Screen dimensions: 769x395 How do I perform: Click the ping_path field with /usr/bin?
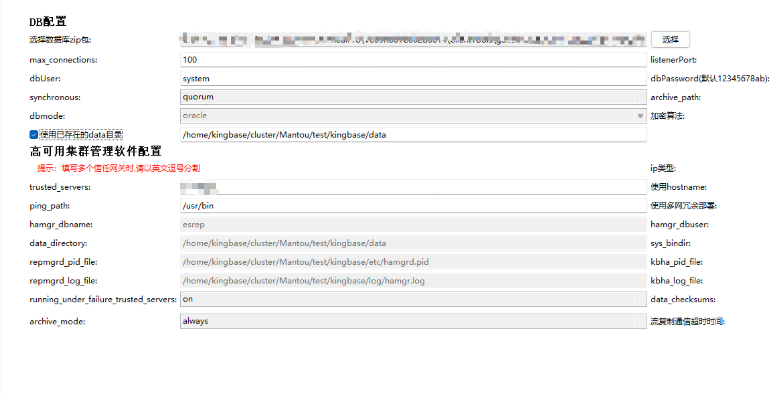[x=413, y=206]
